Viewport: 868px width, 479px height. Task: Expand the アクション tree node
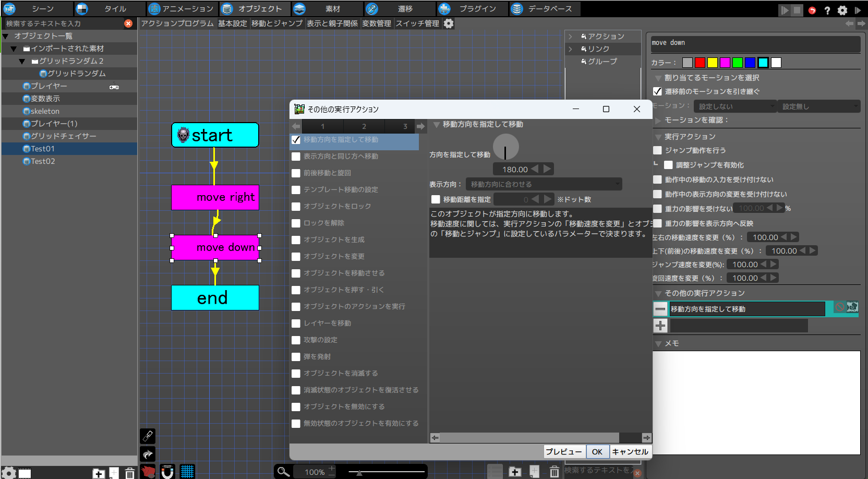pos(571,37)
